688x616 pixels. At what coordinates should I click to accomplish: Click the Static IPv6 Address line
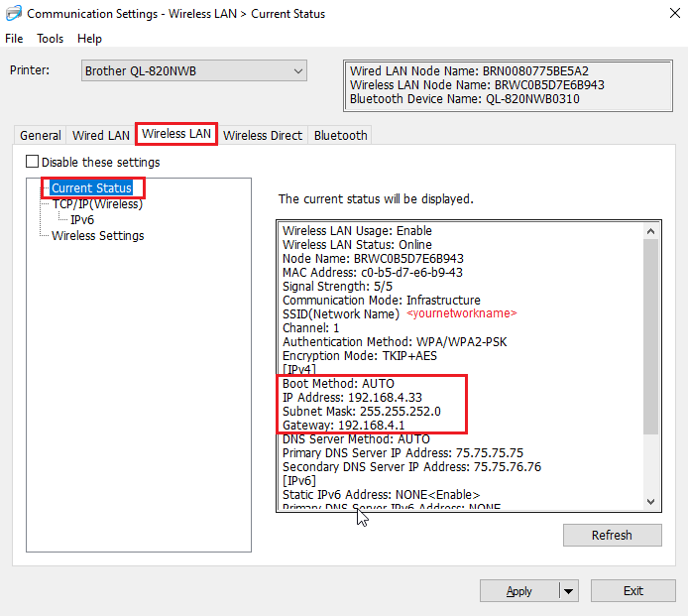381,495
